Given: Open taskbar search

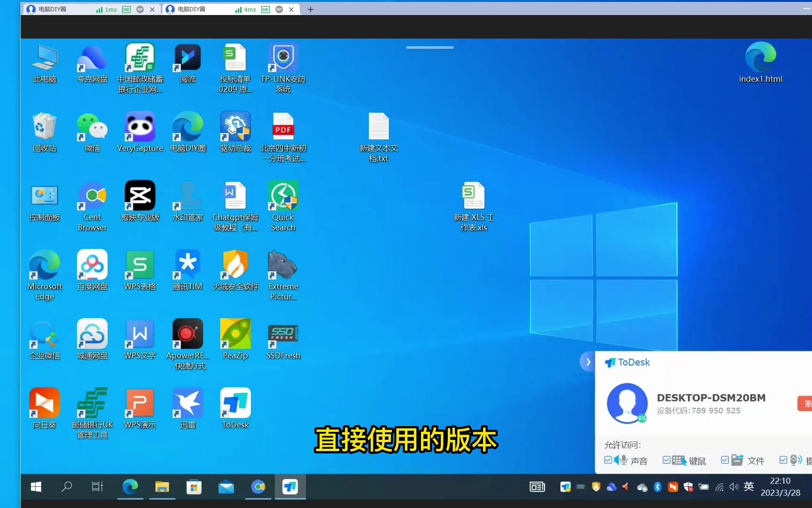Looking at the screenshot, I should (x=67, y=487).
